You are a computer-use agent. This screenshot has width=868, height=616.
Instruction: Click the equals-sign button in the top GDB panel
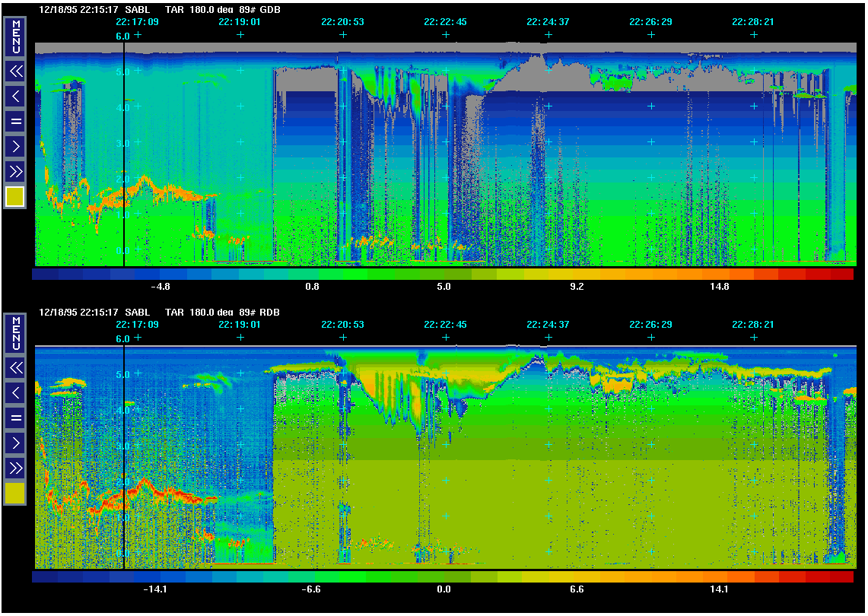pos(15,121)
